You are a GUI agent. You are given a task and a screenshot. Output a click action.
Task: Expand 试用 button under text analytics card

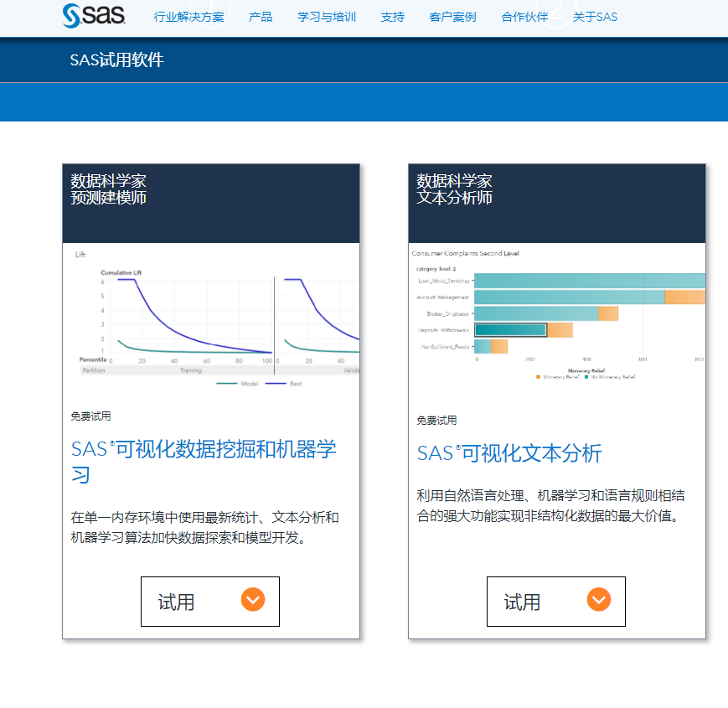coord(555,602)
